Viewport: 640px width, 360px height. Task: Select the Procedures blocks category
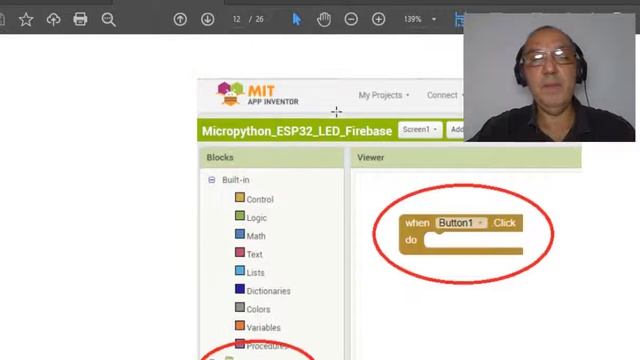(x=266, y=346)
